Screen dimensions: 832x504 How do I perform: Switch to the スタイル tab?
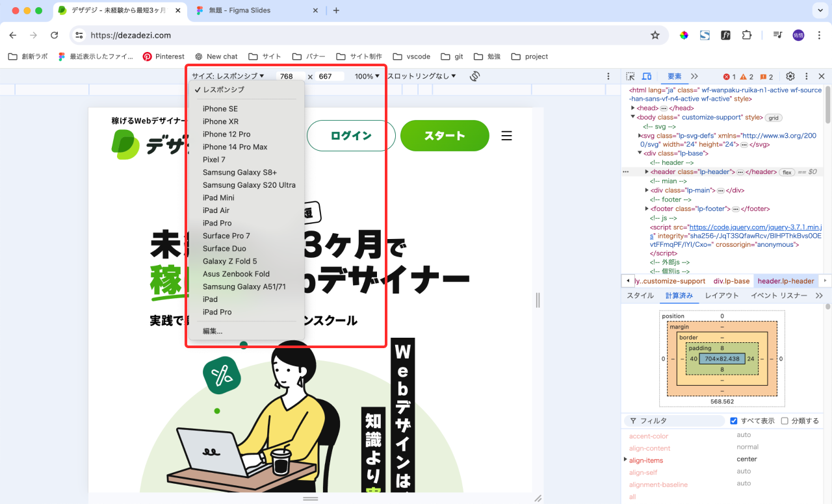pyautogui.click(x=640, y=296)
